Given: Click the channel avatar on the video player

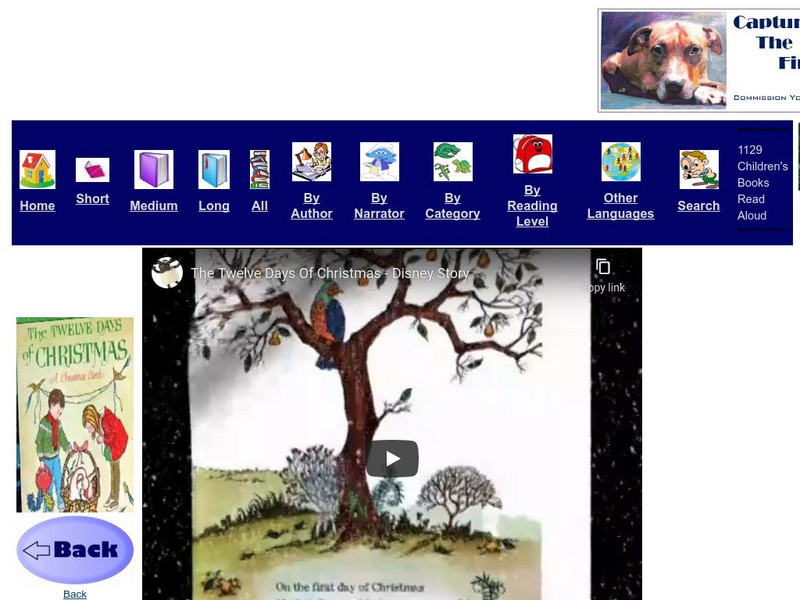Looking at the screenshot, I should [x=167, y=271].
